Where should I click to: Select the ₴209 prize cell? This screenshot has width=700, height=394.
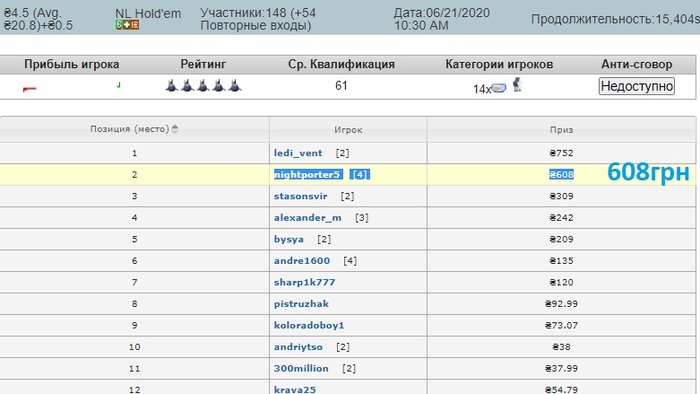pyautogui.click(x=561, y=239)
